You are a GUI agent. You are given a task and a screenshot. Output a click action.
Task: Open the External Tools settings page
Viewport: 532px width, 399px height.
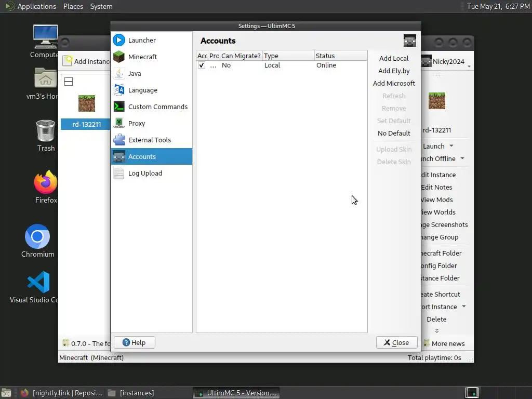pos(151,140)
